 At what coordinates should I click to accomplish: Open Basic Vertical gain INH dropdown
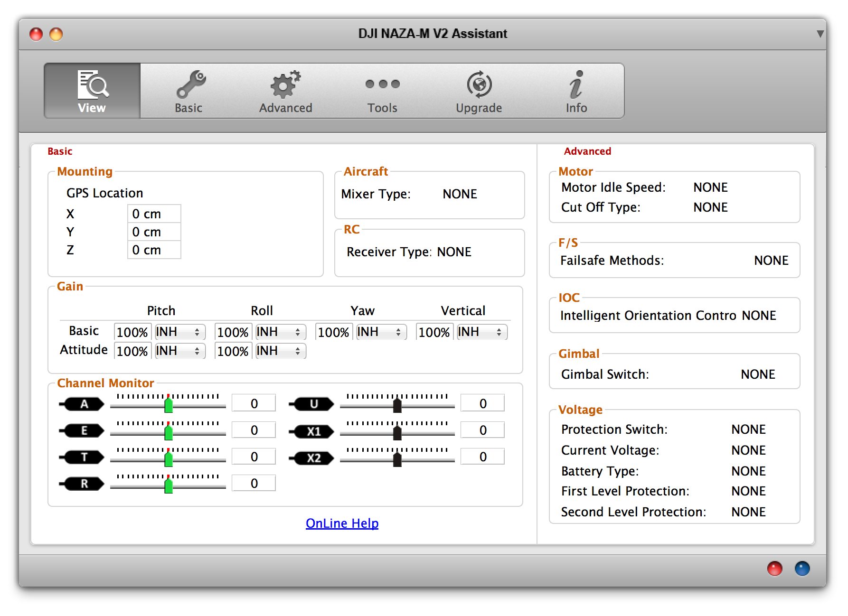(x=482, y=332)
